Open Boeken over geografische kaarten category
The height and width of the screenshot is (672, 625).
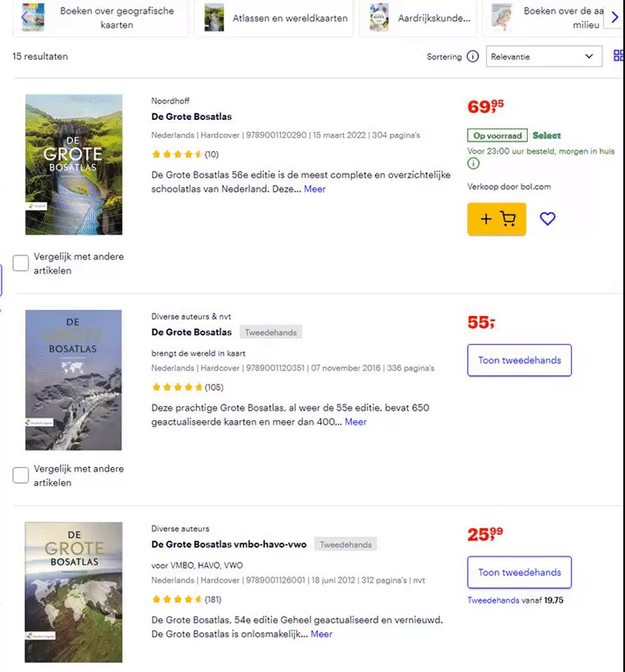pos(101,17)
